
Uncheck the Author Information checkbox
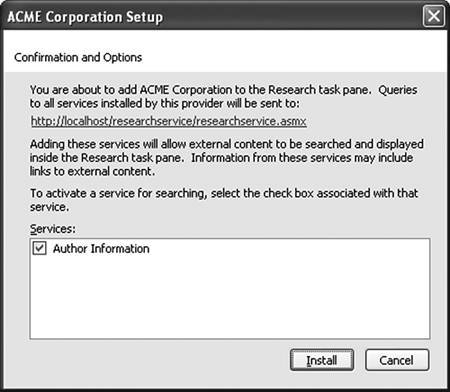(x=39, y=248)
